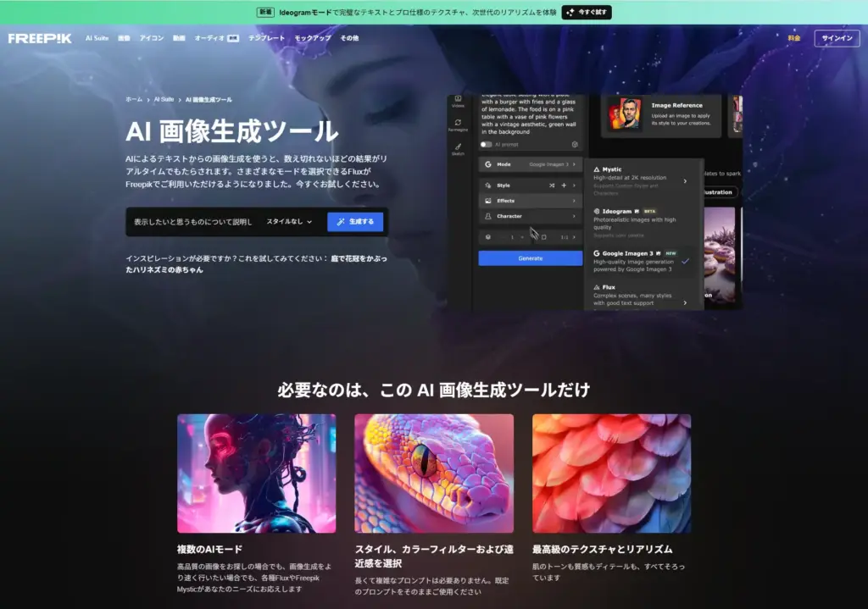Image resolution: width=868 pixels, height=609 pixels.
Task: Open the テンプレート navigation menu
Action: [266, 38]
